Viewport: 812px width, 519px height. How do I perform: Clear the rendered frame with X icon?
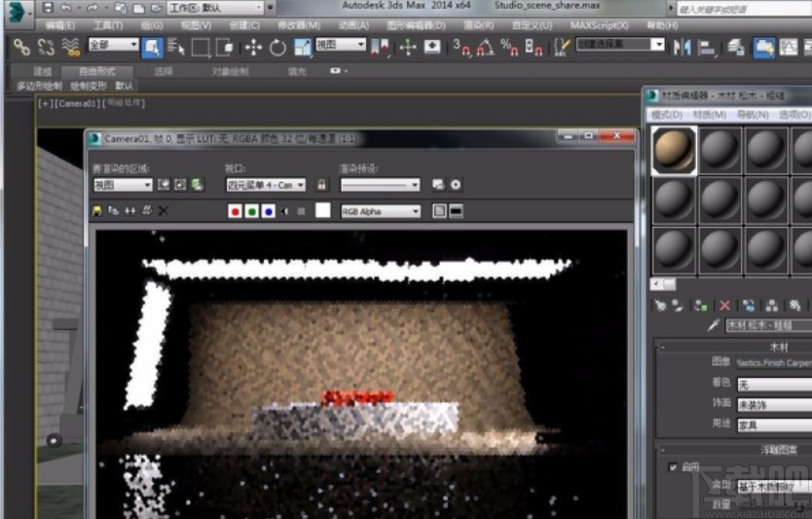pos(164,210)
